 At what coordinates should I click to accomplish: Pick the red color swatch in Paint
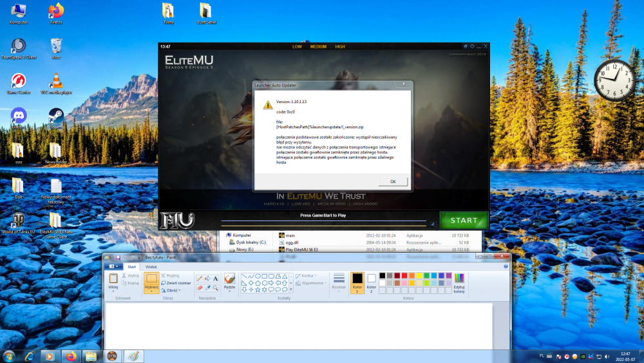[404, 275]
